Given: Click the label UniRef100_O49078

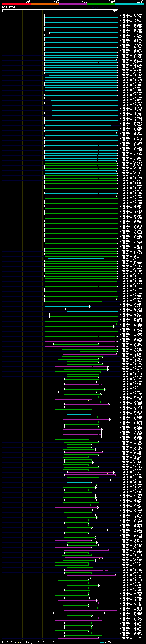Looking at the screenshot, I should pyautogui.click(x=131, y=63).
